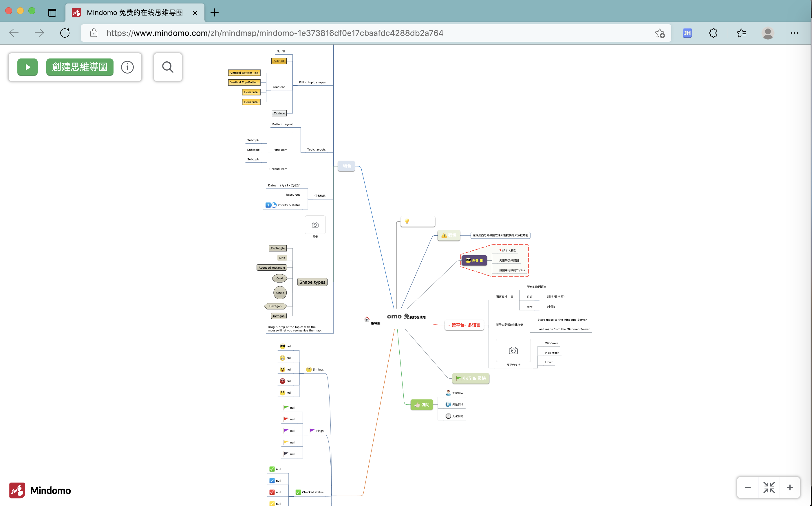Image resolution: width=812 pixels, height=506 pixels.
Task: Select the Rectangle shape topic
Action: click(278, 248)
